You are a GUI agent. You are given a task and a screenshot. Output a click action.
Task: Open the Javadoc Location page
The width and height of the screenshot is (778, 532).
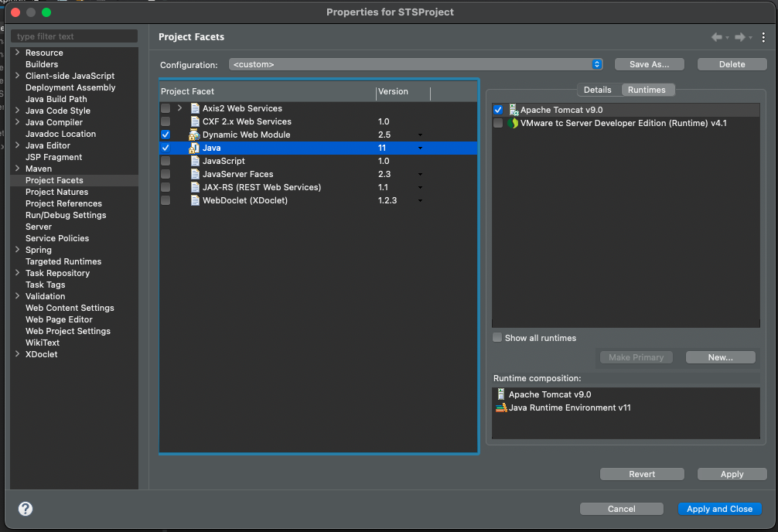60,134
